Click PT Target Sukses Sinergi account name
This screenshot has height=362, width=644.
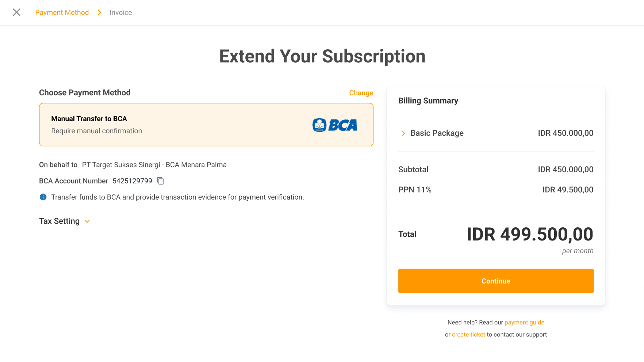(x=154, y=165)
